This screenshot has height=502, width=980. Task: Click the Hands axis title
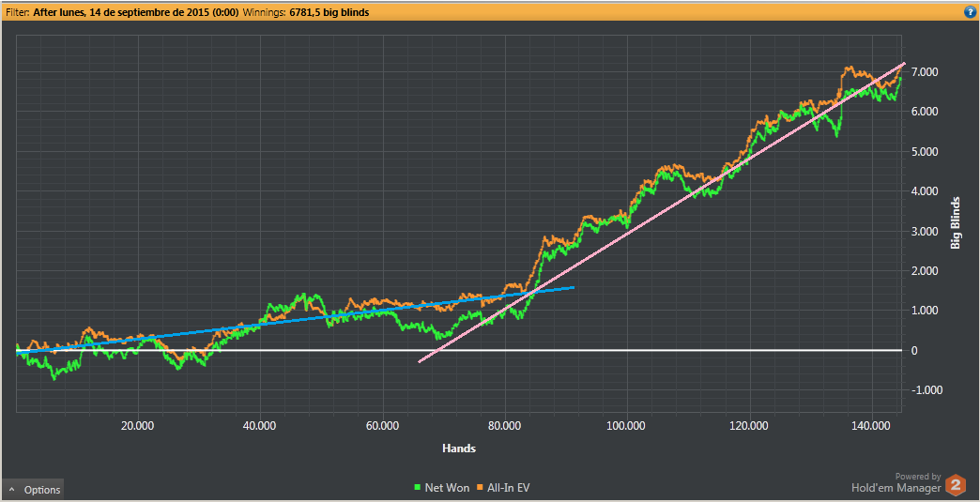coord(459,448)
